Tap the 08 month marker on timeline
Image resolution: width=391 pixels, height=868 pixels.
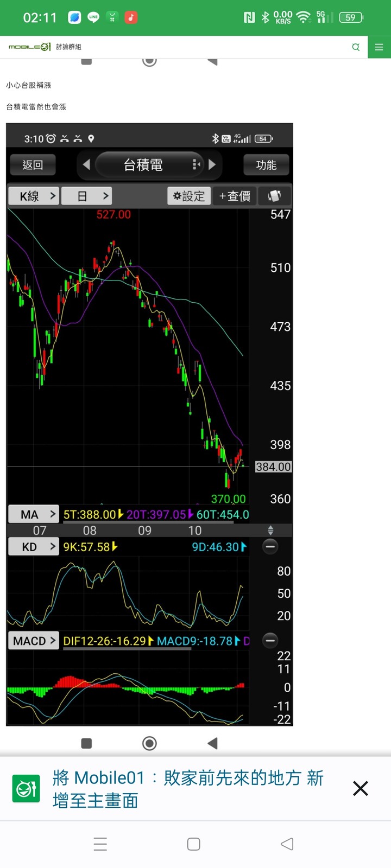coord(90,531)
